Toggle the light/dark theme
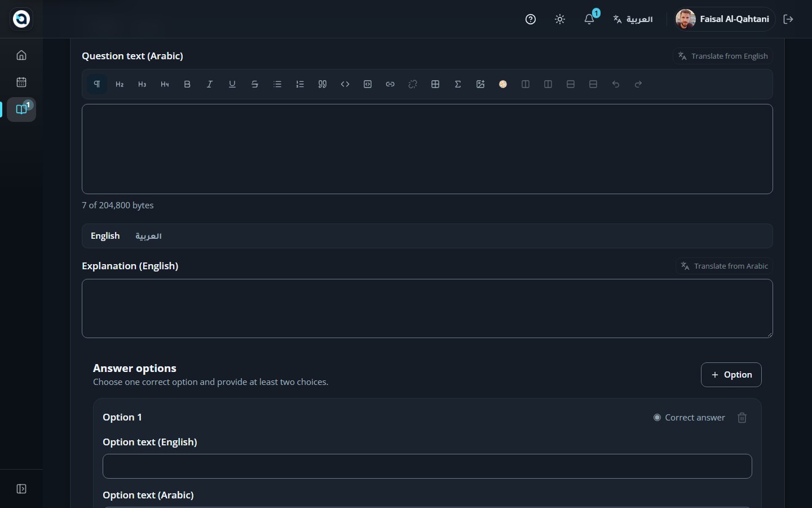Screen dimensions: 812x508 560,19
